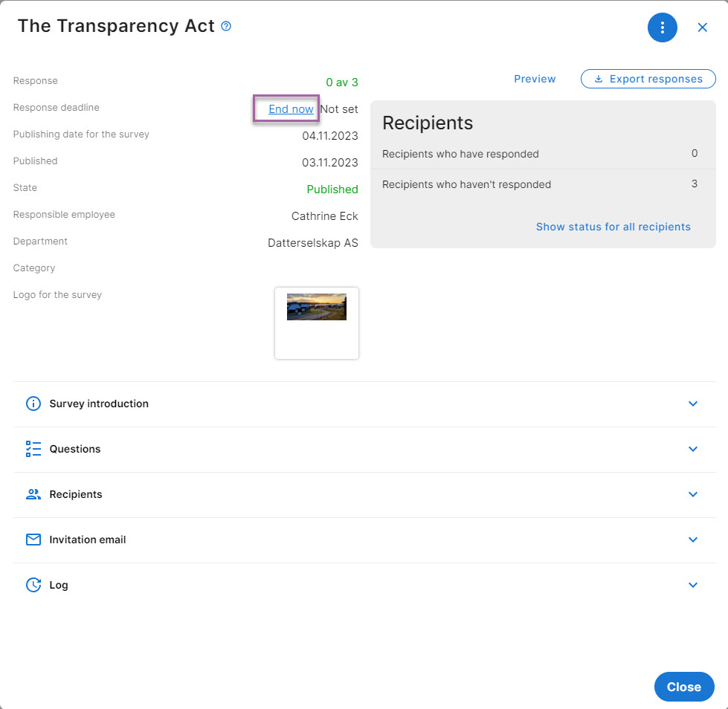Open the three-dot more options menu
The width and height of the screenshot is (728, 709).
click(x=662, y=27)
